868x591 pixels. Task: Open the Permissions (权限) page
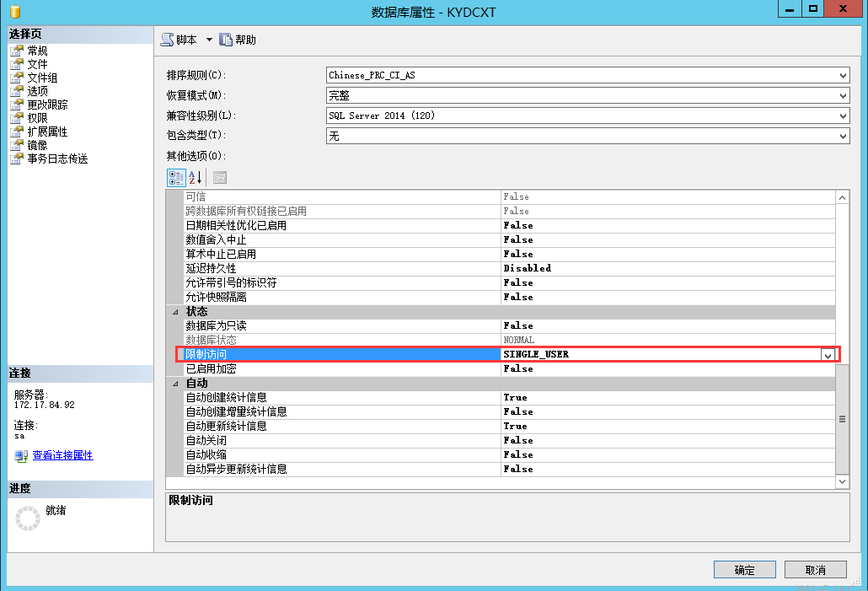click(38, 118)
